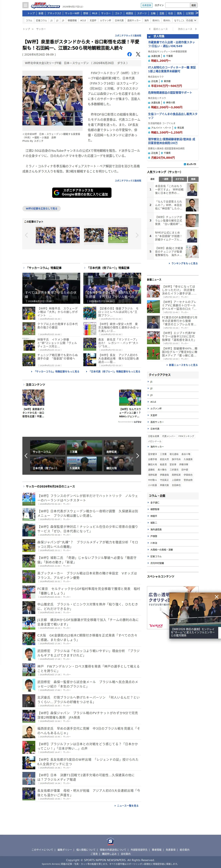
Task: Switch ranking to 動画 tab
Action: click(x=193, y=179)
